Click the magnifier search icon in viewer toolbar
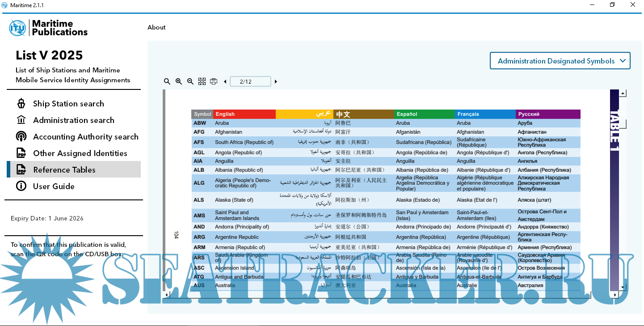Image resolution: width=644 pixels, height=326 pixels. click(167, 81)
